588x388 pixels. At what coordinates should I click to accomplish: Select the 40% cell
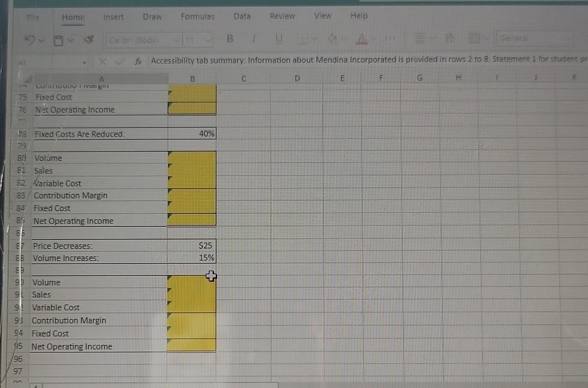point(192,134)
